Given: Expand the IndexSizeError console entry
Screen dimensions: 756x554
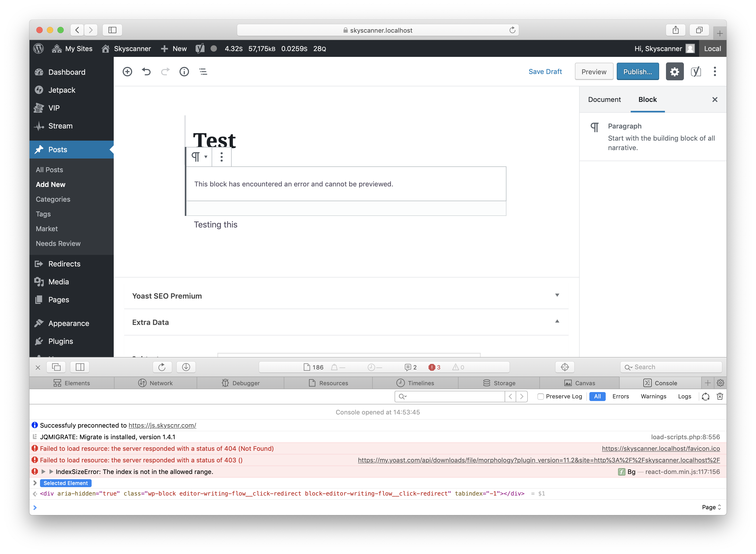Looking at the screenshot, I should (x=43, y=472).
